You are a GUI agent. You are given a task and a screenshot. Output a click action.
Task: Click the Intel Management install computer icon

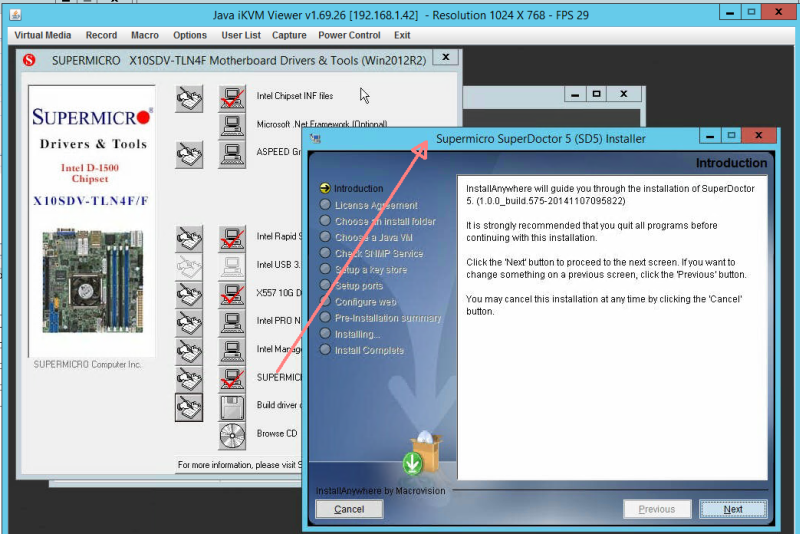click(x=232, y=351)
